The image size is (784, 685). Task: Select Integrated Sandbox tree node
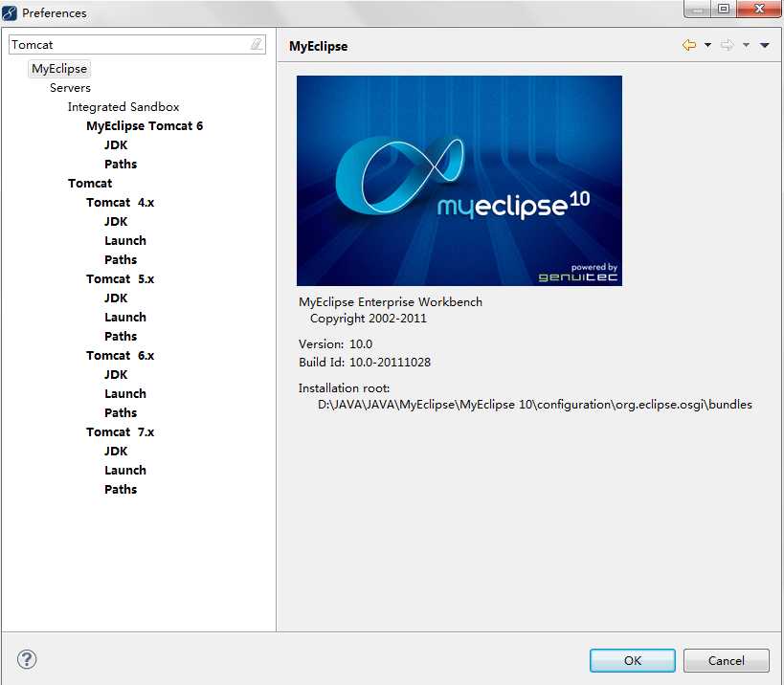tap(123, 107)
